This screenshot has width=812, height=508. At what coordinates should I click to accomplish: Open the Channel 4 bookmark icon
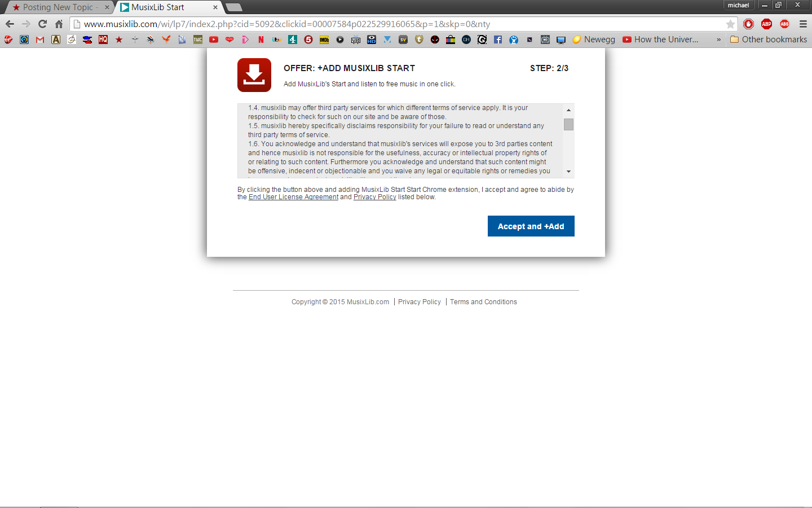point(293,40)
